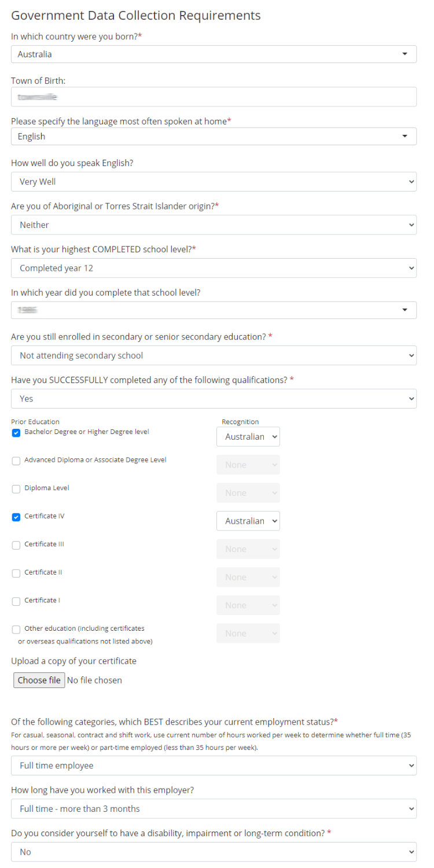Tick the Certificate I checkbox
Image resolution: width=434 pixels, height=868 pixels.
coord(16,601)
